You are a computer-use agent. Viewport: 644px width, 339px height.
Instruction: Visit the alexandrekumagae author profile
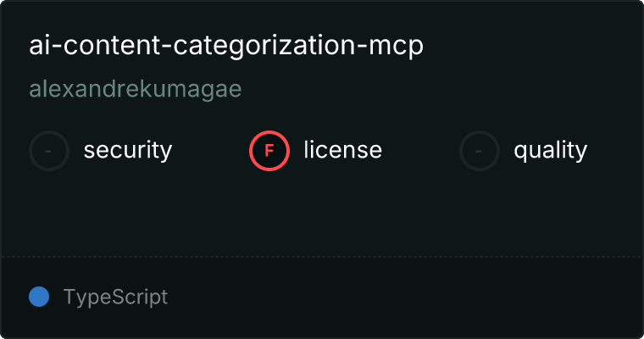pyautogui.click(x=136, y=90)
